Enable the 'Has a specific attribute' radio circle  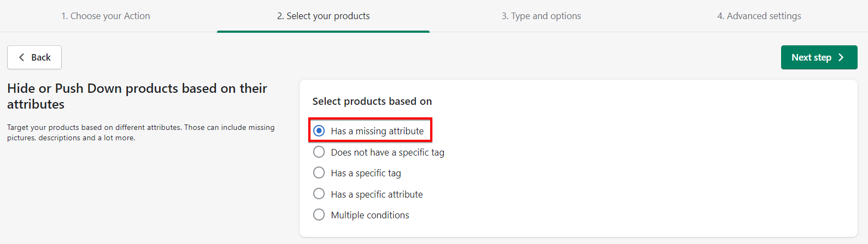pos(319,194)
